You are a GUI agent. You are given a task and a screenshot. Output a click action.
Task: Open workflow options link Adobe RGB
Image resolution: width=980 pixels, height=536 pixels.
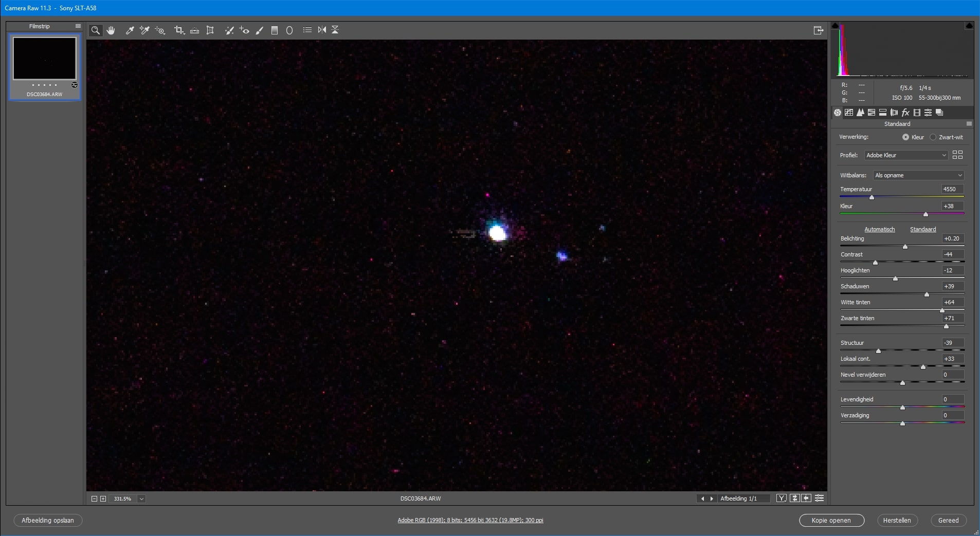tap(470, 520)
